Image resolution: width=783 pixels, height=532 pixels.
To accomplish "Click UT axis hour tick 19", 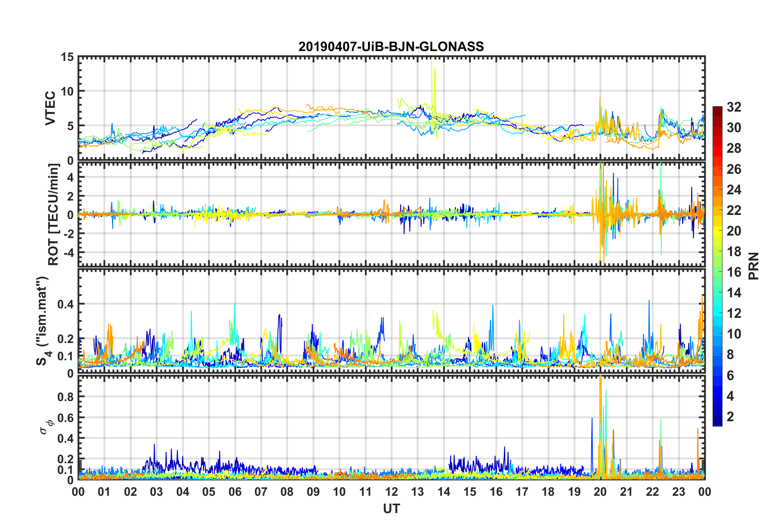I will tap(574, 492).
